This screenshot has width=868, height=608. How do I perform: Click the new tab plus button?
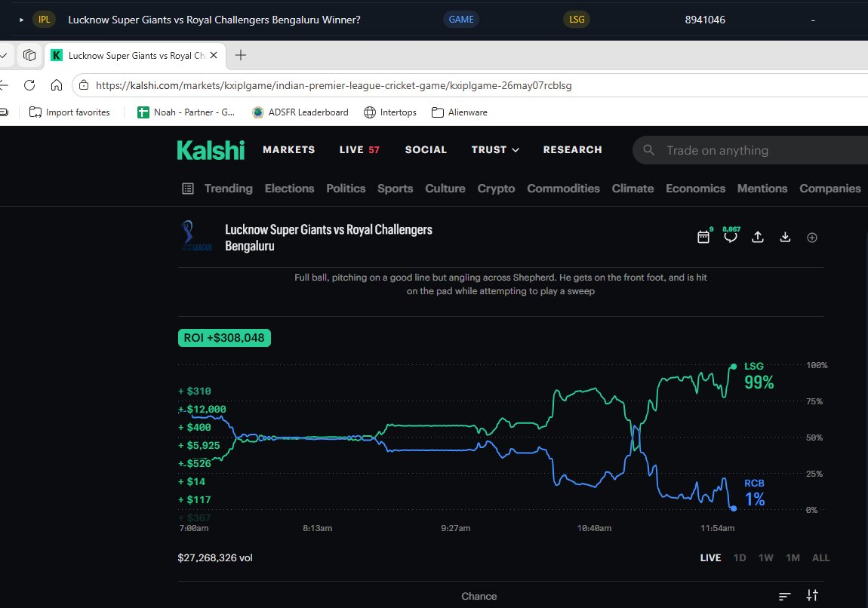tap(240, 55)
